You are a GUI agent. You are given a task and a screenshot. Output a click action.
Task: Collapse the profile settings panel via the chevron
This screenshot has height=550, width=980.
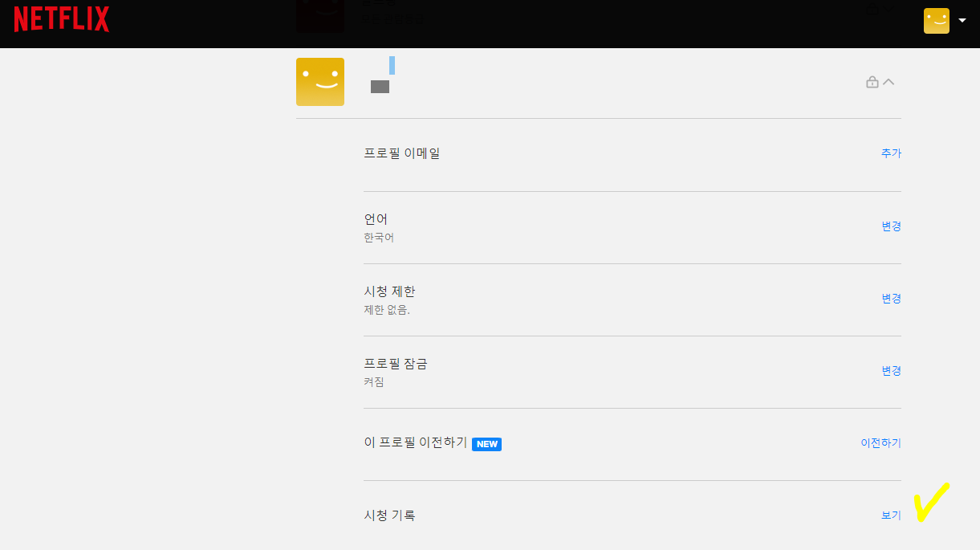(x=889, y=81)
